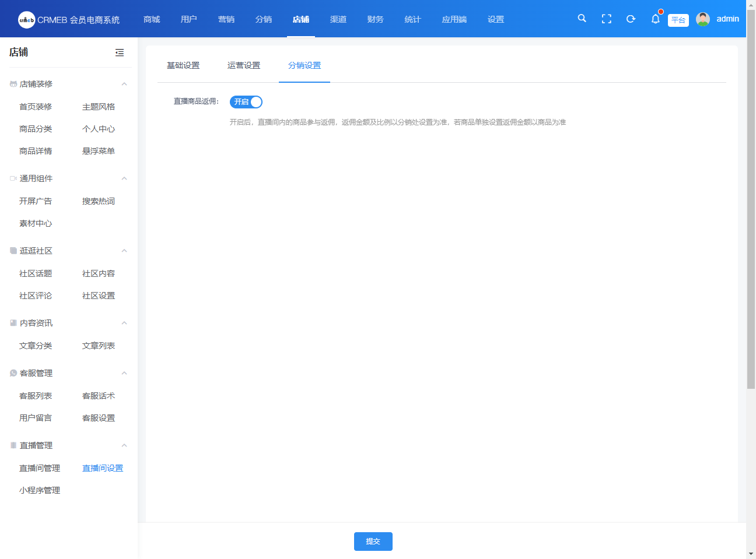The width and height of the screenshot is (756, 559).
Task: Switch to the 基础设置 tab
Action: click(x=183, y=65)
